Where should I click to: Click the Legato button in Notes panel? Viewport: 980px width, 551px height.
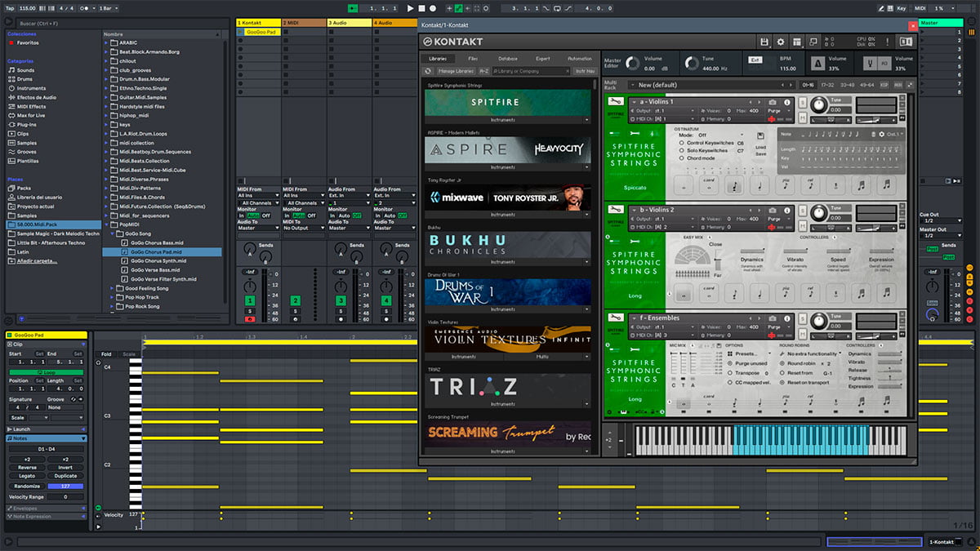point(27,476)
